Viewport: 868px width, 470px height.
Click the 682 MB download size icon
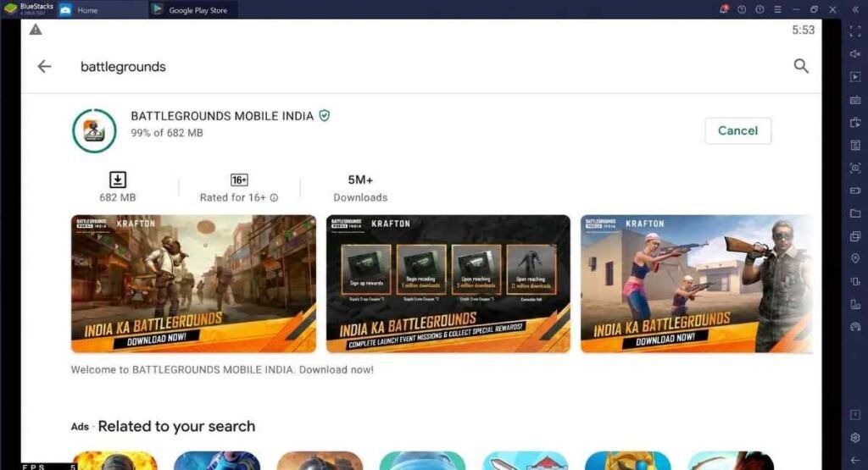(x=117, y=180)
